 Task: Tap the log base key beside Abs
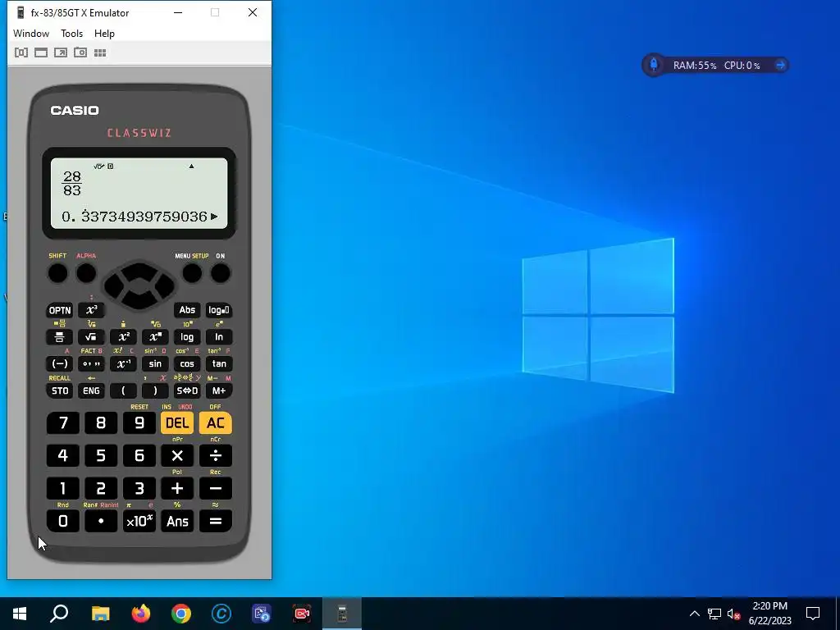[219, 310]
